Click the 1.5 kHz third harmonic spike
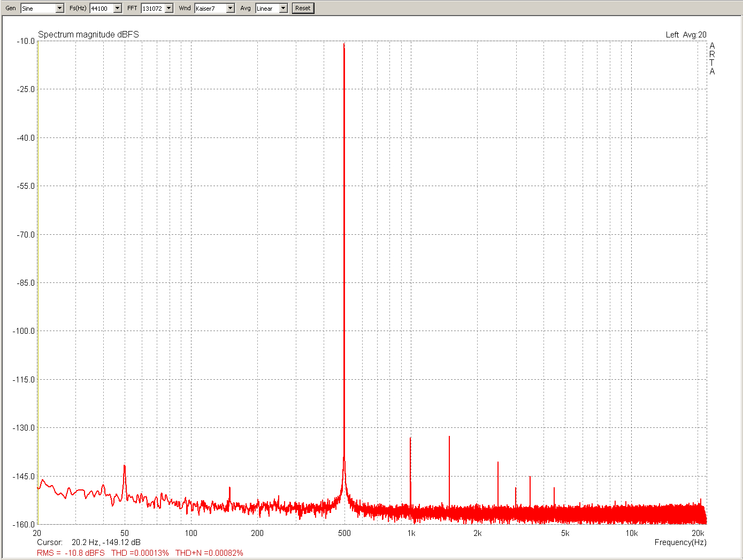The height and width of the screenshot is (560, 743). coord(449,471)
